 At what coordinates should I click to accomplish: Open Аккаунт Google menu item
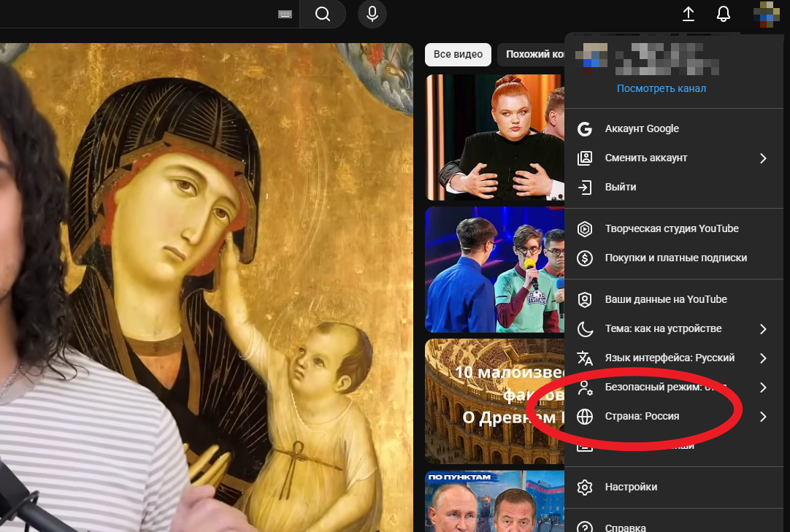(674, 129)
